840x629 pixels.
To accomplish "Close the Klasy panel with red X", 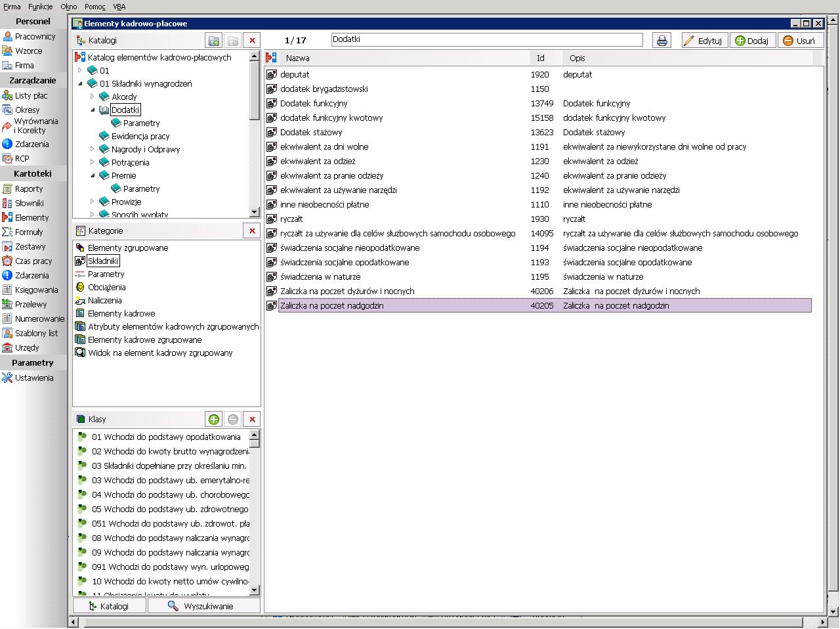I will (252, 419).
